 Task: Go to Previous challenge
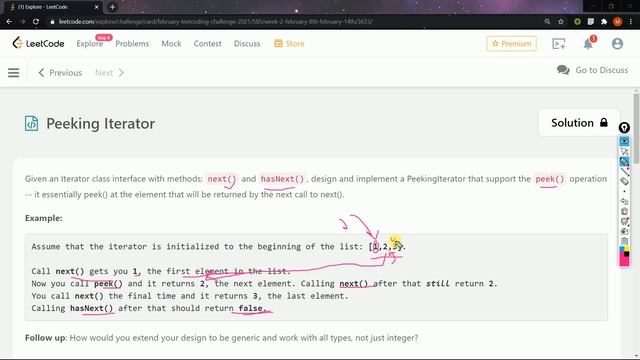(x=60, y=73)
